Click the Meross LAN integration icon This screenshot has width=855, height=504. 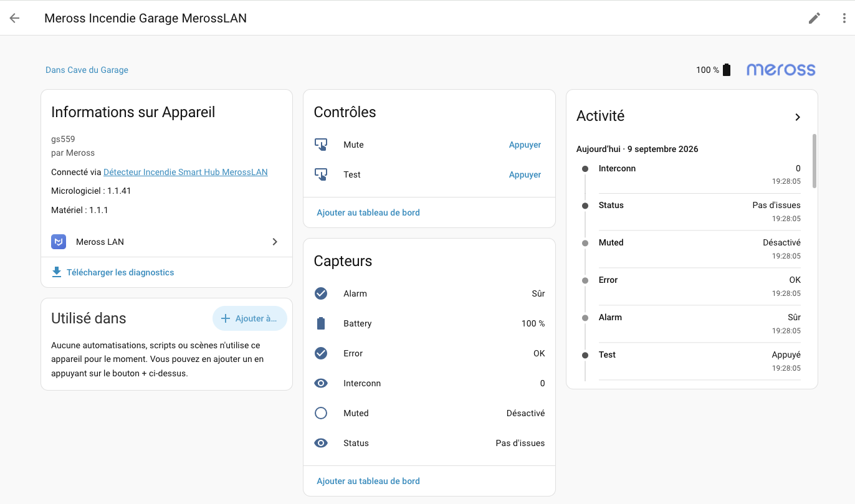coord(59,242)
